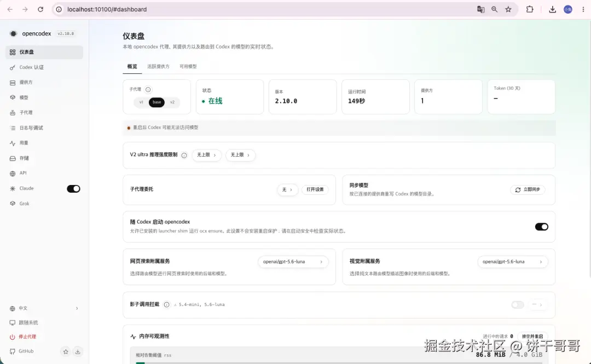Expand the 中文 language selector
The image size is (591, 364).
44,309
